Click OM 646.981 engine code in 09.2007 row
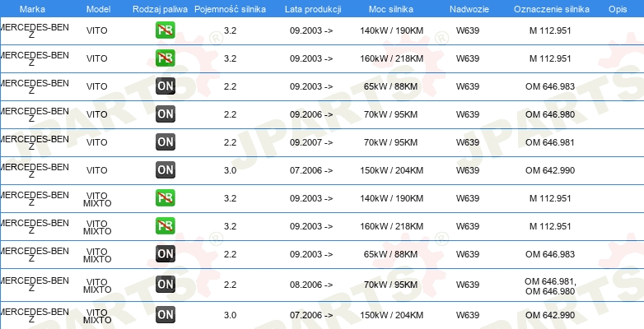 click(x=550, y=142)
